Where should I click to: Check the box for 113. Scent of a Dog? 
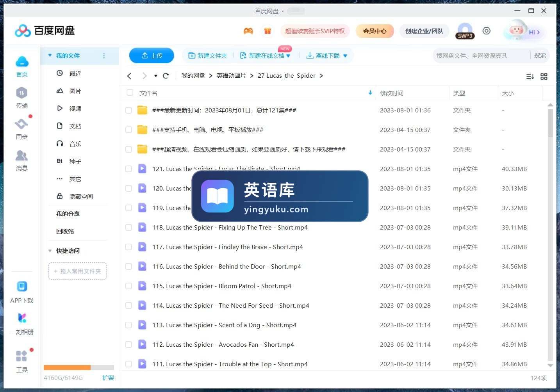coord(128,325)
